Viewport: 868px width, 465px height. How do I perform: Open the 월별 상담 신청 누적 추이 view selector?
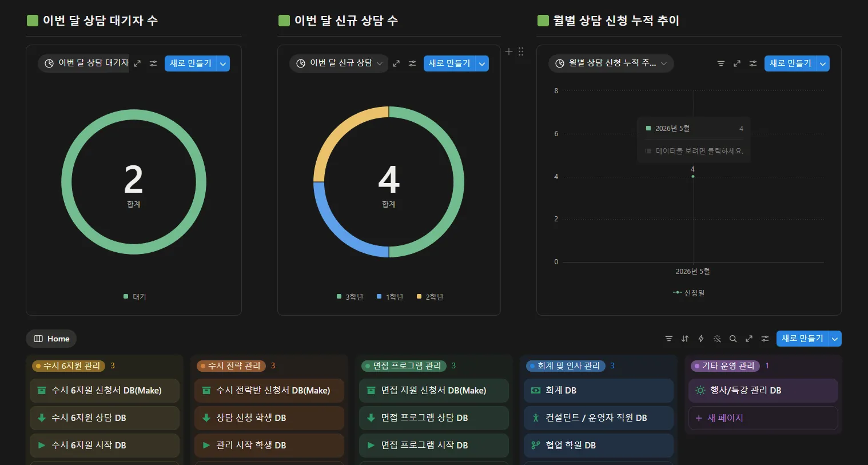click(611, 63)
